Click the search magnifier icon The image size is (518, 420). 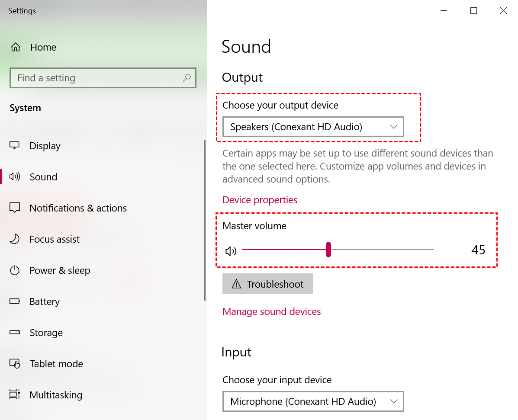click(187, 77)
